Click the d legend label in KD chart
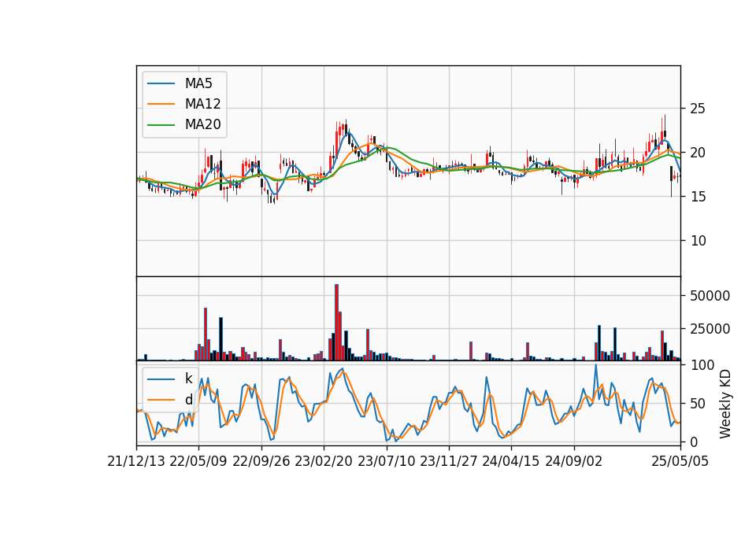The image size is (756, 543). pos(188,400)
